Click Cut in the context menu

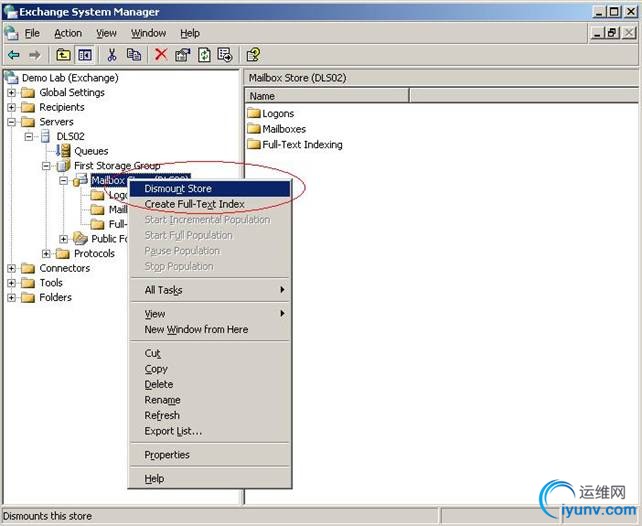(x=210, y=353)
